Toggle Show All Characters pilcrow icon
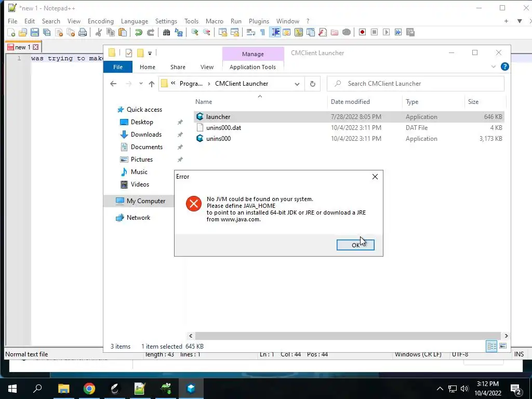 262,32
